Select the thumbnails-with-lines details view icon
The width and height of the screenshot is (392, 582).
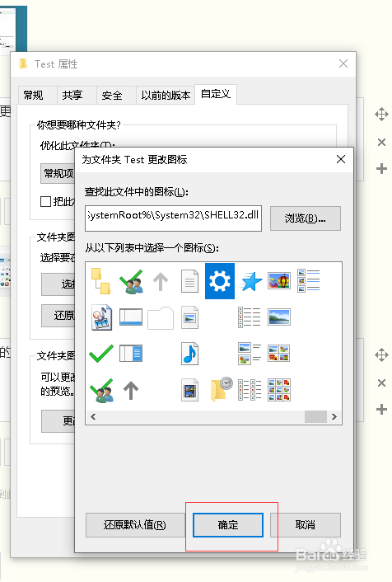coord(309,280)
